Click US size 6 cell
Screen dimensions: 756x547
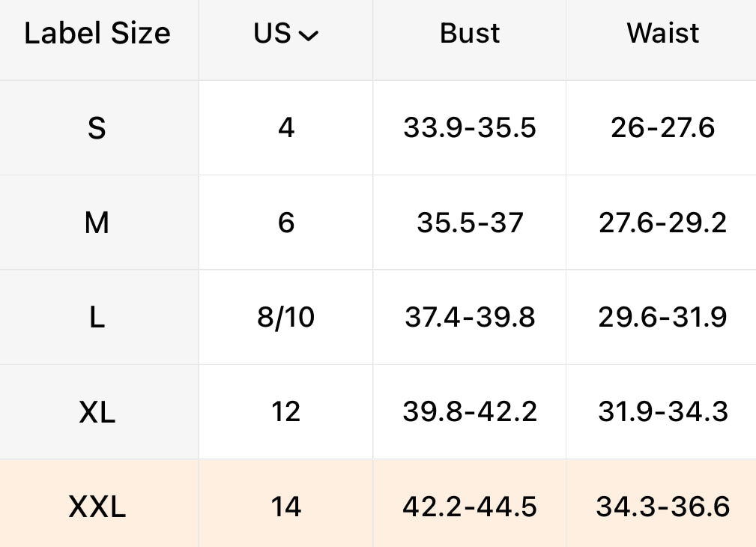[286, 223]
